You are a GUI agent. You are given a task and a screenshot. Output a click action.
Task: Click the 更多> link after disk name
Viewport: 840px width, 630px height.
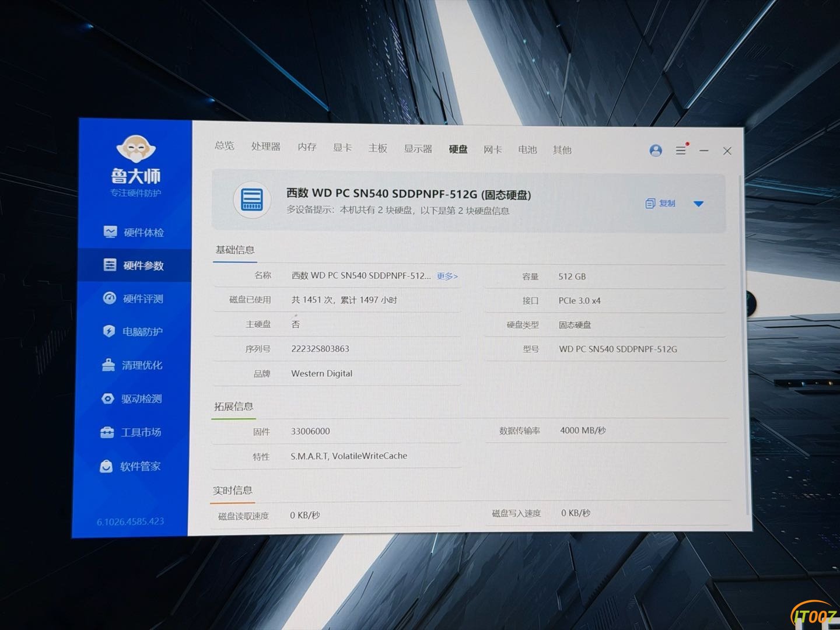click(447, 276)
